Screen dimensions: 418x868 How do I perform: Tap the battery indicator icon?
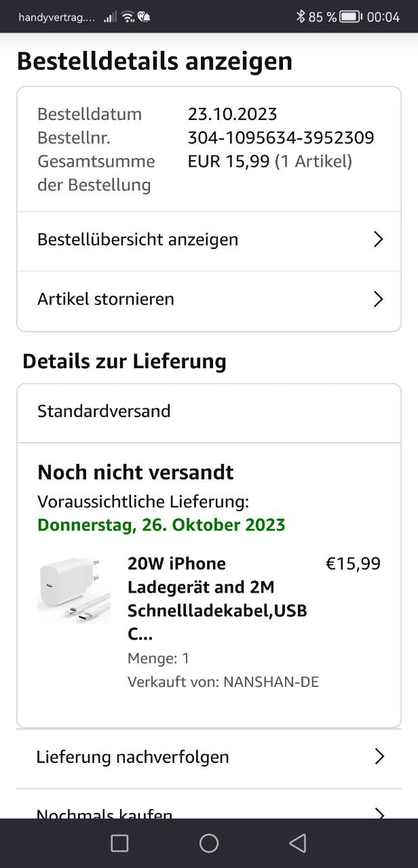click(350, 17)
